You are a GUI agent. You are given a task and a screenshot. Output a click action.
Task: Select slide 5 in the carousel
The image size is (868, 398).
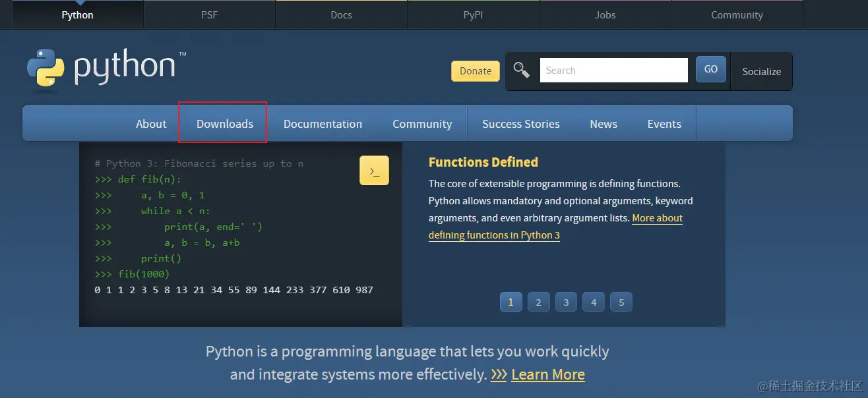[x=621, y=302]
